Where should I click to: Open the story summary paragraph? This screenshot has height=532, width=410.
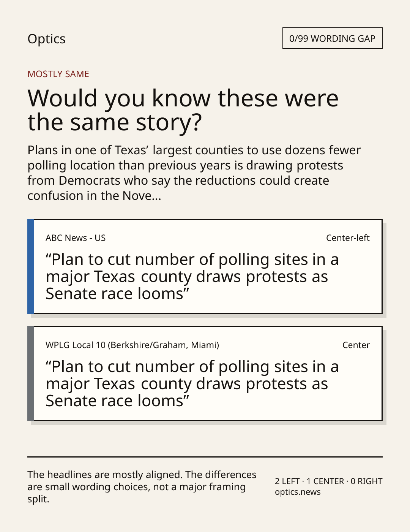(194, 173)
